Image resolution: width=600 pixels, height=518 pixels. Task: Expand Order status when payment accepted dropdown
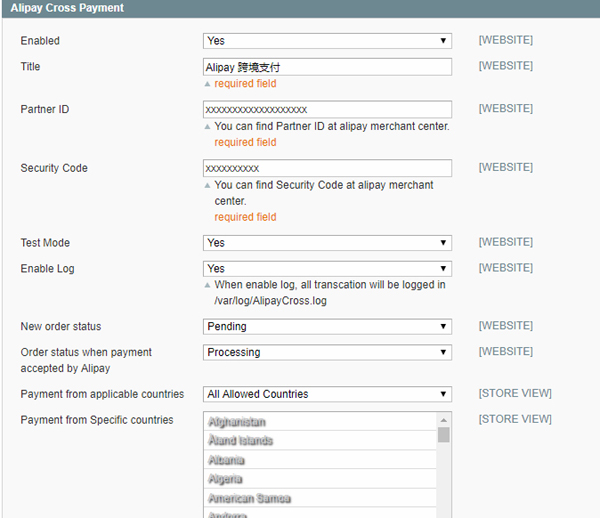pyautogui.click(x=327, y=353)
